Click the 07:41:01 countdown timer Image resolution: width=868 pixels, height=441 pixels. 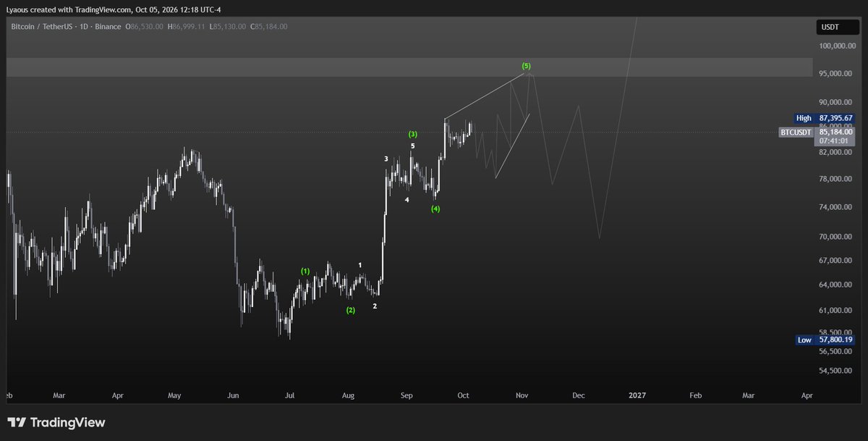click(x=835, y=141)
